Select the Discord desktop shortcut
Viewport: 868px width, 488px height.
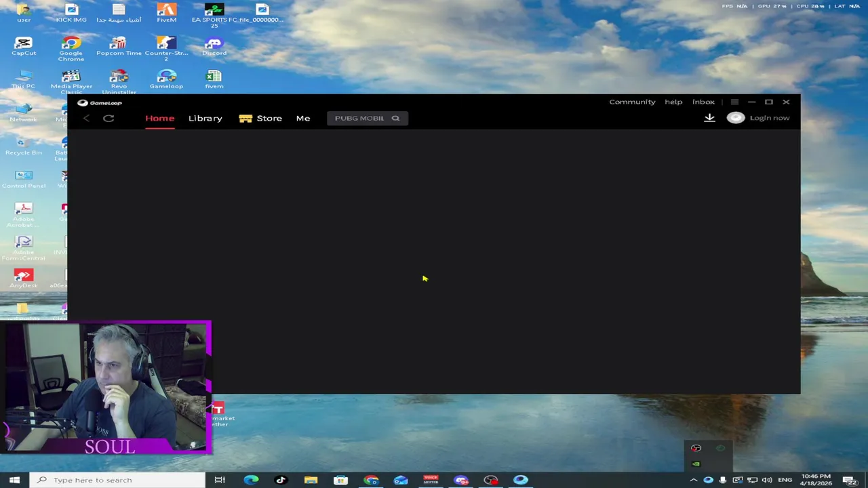214,46
